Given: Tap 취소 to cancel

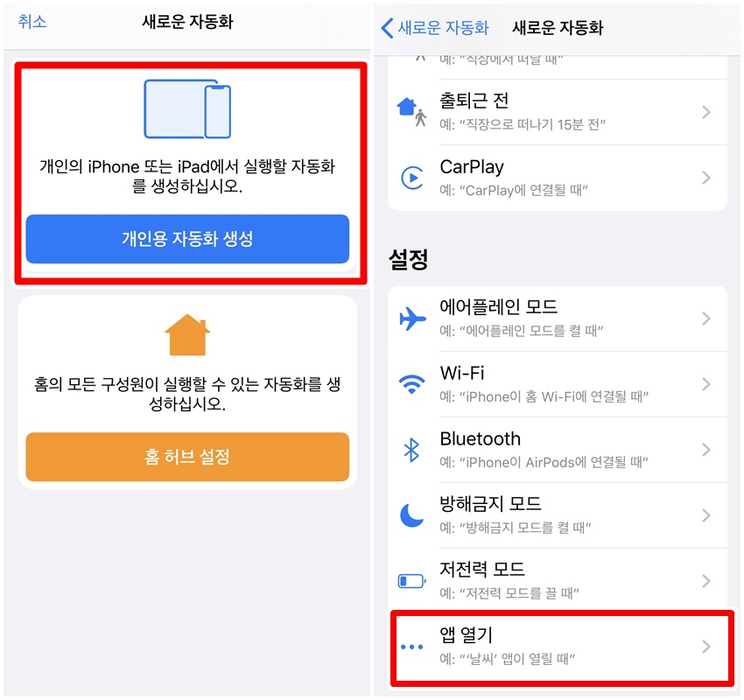Looking at the screenshot, I should [32, 22].
